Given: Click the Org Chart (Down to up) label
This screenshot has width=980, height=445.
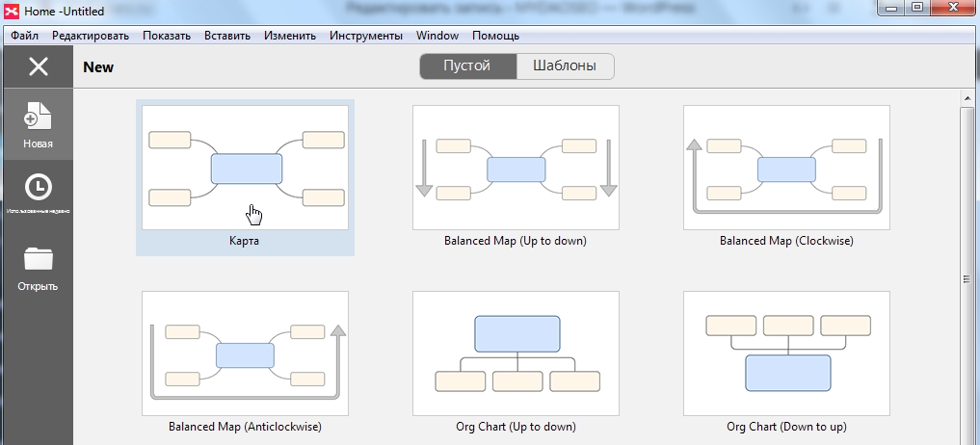Looking at the screenshot, I should pos(786,427).
